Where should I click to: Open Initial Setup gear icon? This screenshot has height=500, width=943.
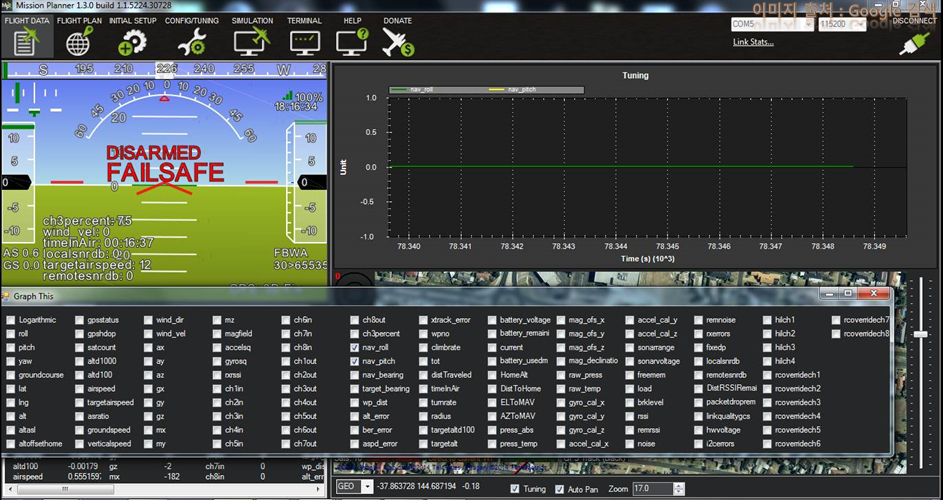coord(132,43)
